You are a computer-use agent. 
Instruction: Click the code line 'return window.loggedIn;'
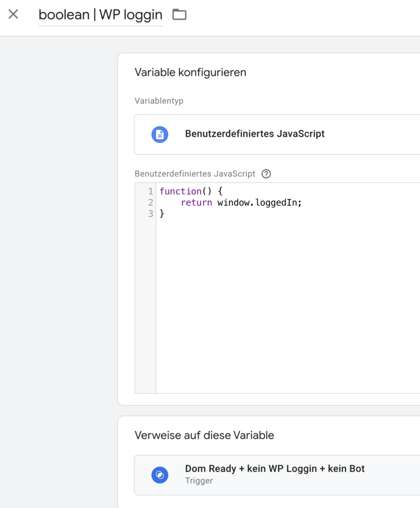point(241,203)
